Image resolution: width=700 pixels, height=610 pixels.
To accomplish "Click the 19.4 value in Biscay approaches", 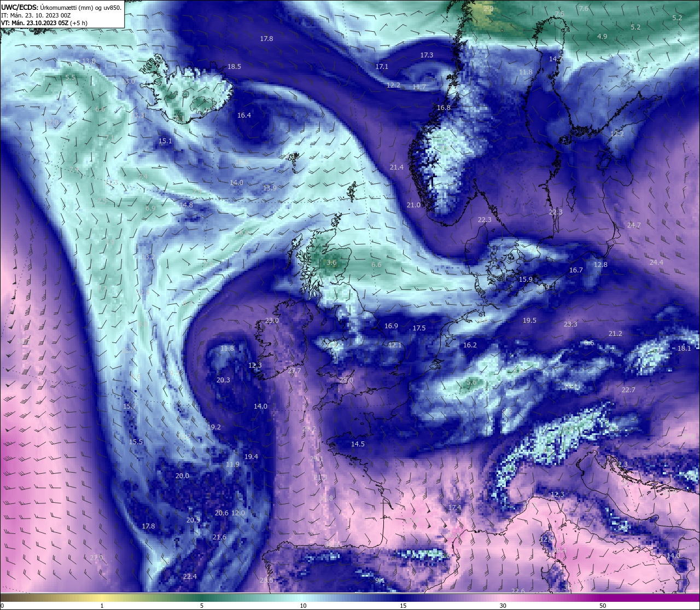I will 251,456.
